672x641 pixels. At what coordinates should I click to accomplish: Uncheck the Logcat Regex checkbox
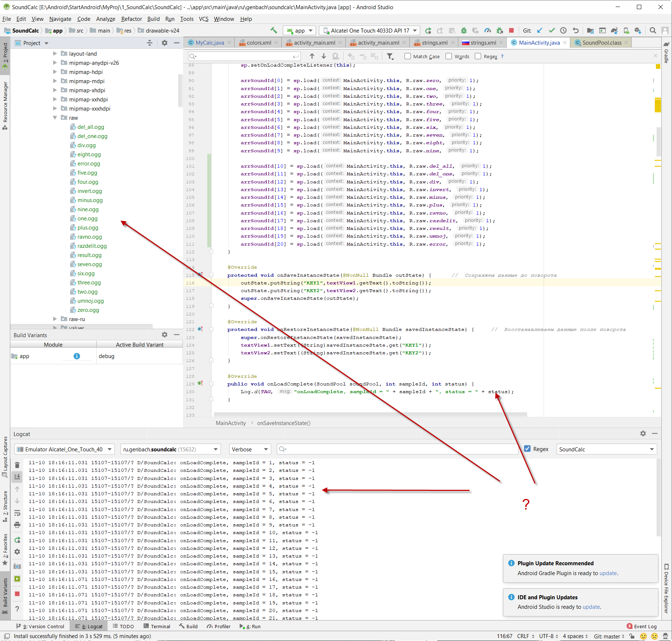(x=527, y=449)
